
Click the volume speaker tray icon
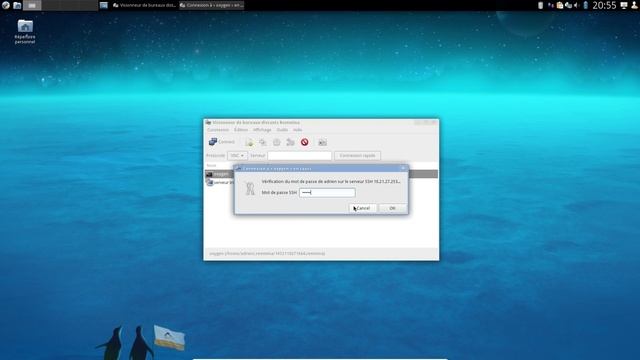coord(576,5)
